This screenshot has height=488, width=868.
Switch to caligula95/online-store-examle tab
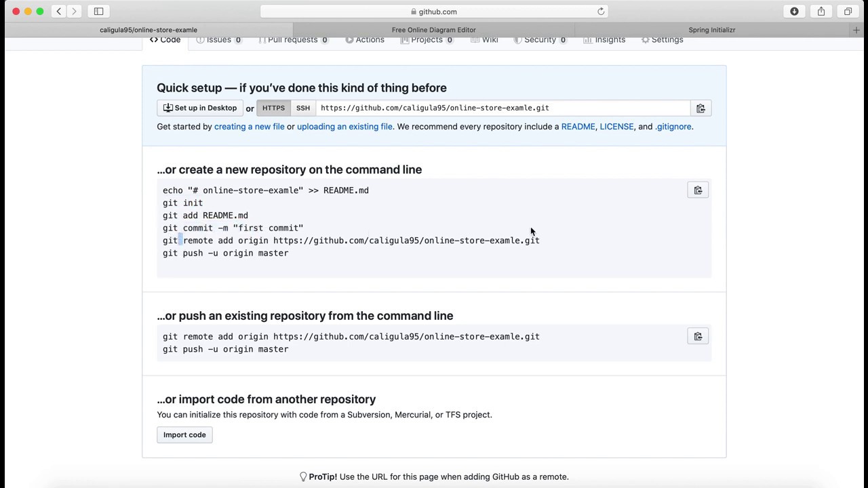[149, 30]
